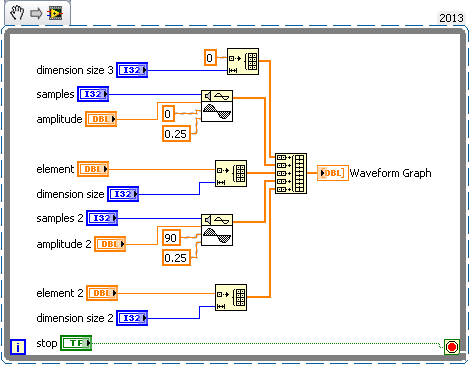Click the samples 2 I32 terminal
The width and height of the screenshot is (470, 365).
pos(102,218)
